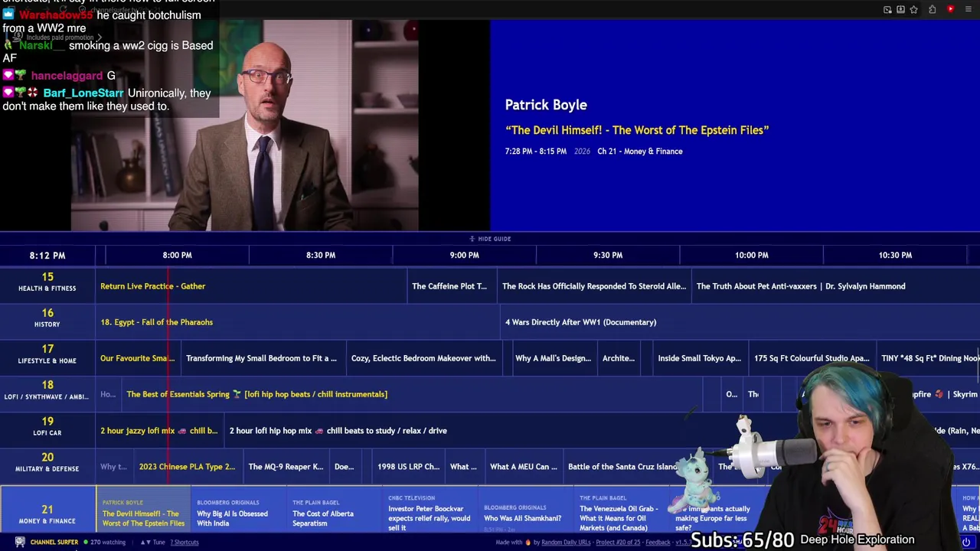Viewport: 980px width, 551px height.
Task: Open 'Battle of the Santa Cruz Islands' program
Action: click(x=622, y=466)
